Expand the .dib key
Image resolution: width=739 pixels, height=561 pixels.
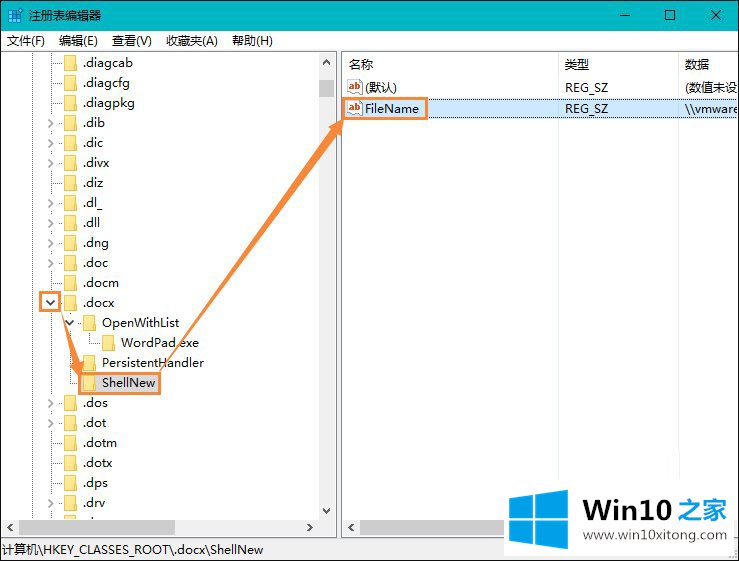51,123
